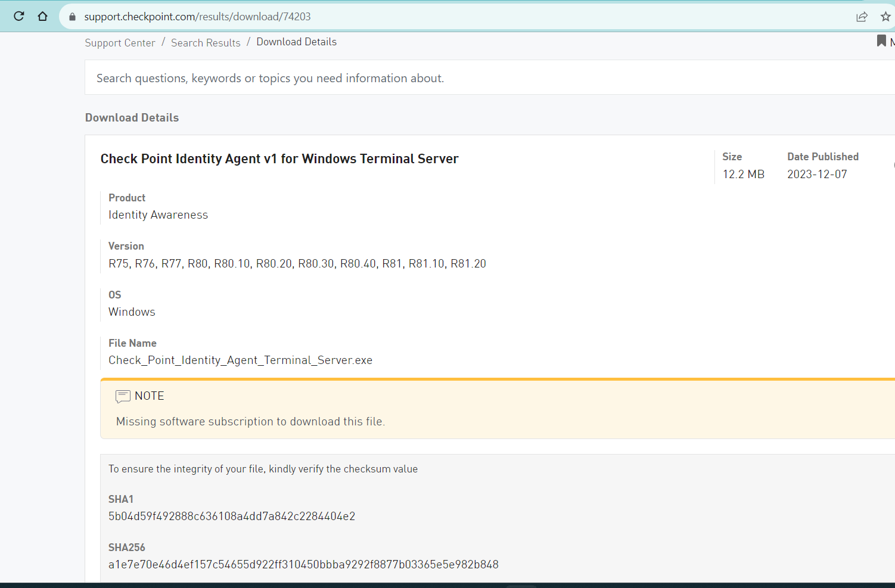This screenshot has height=588, width=895.
Task: Select the file name Check_Point_Identity_Agent_Terminal_Server.exe
Action: 240,360
